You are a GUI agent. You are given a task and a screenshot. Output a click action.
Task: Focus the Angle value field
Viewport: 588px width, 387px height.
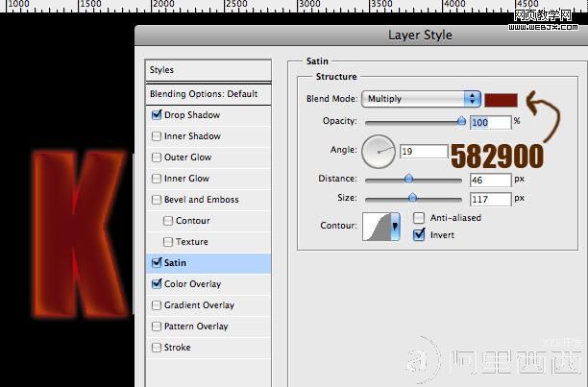click(x=424, y=152)
